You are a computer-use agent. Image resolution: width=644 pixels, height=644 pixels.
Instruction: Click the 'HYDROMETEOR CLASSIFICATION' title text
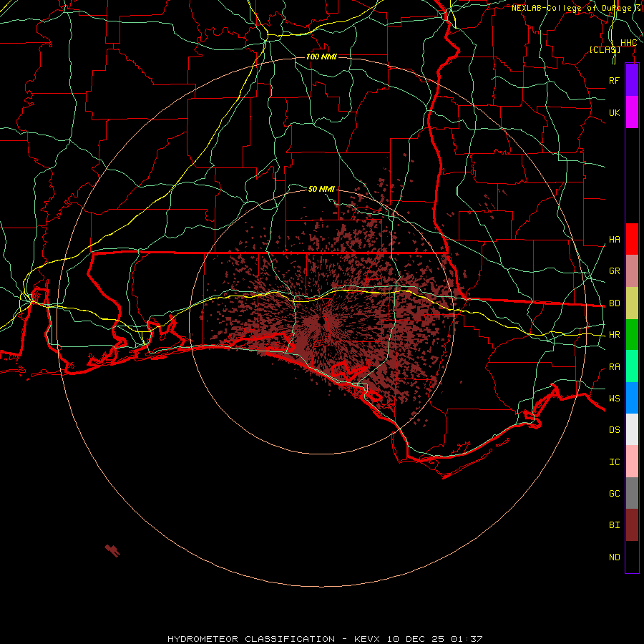click(x=251, y=639)
